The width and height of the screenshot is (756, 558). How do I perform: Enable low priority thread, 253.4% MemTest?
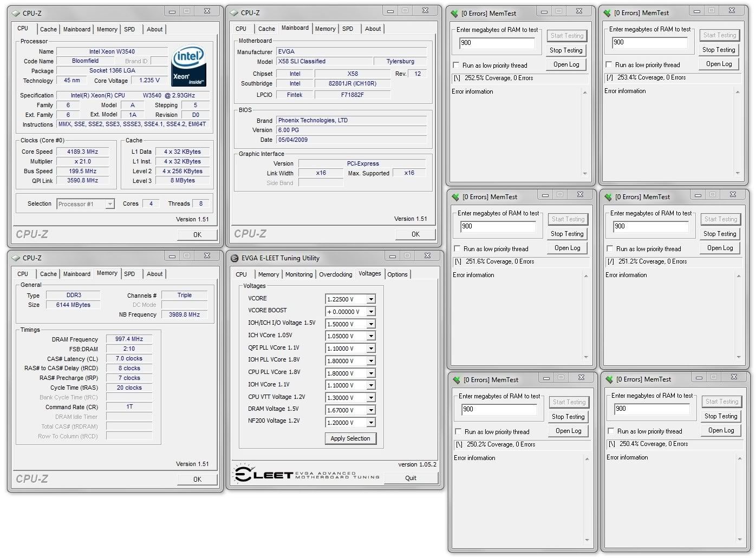point(609,64)
